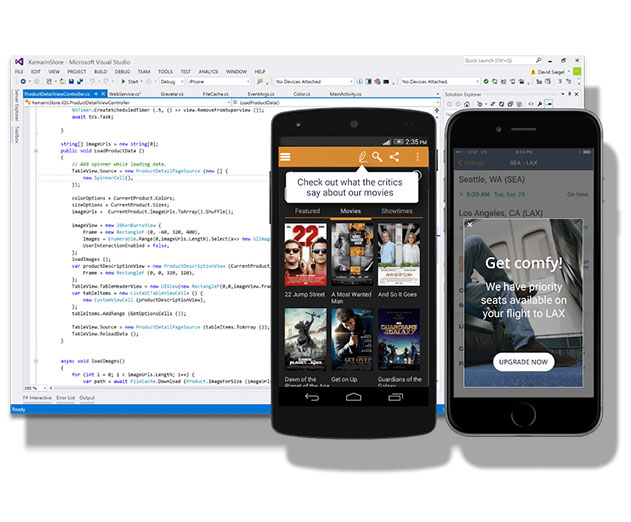Viewport: 631px width, 522px height.
Task: Click the Save All toolbar icon
Action: click(x=80, y=81)
